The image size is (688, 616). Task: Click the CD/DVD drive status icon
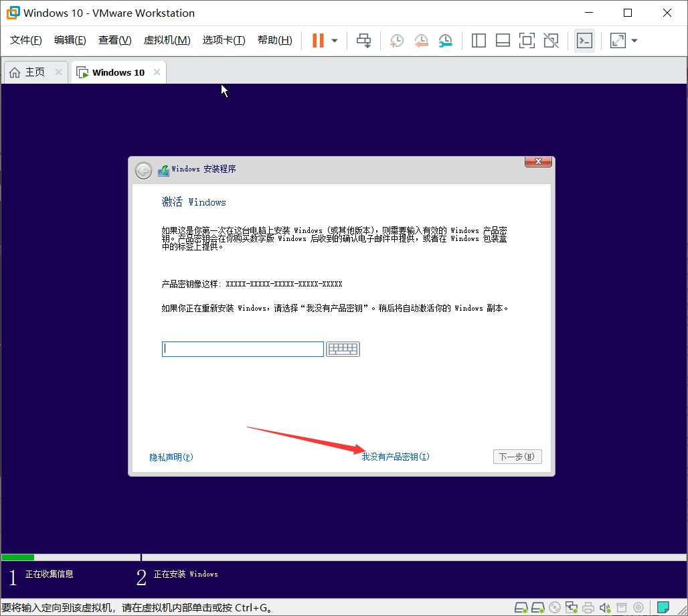555,608
